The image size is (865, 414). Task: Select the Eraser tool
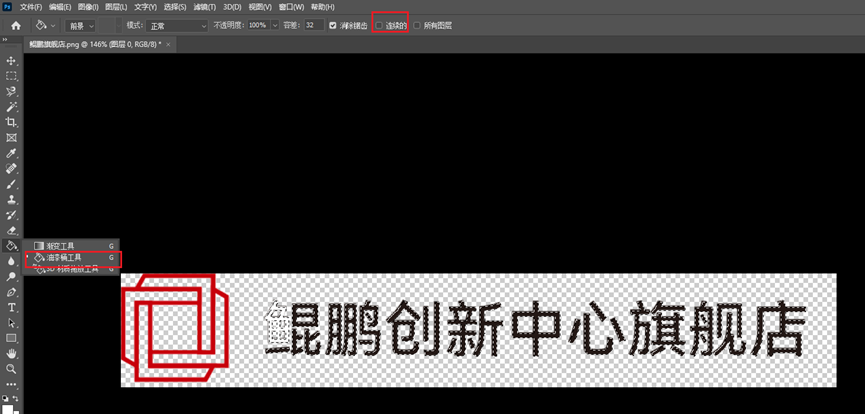pos(11,230)
